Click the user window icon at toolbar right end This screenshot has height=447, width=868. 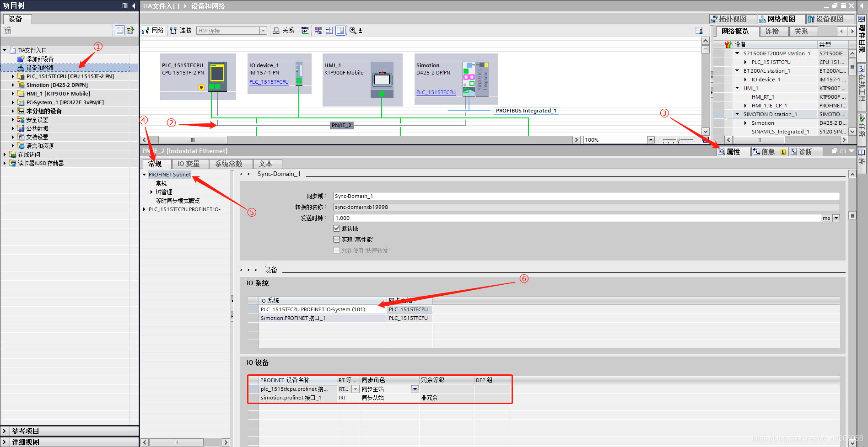pyautogui.click(x=699, y=31)
